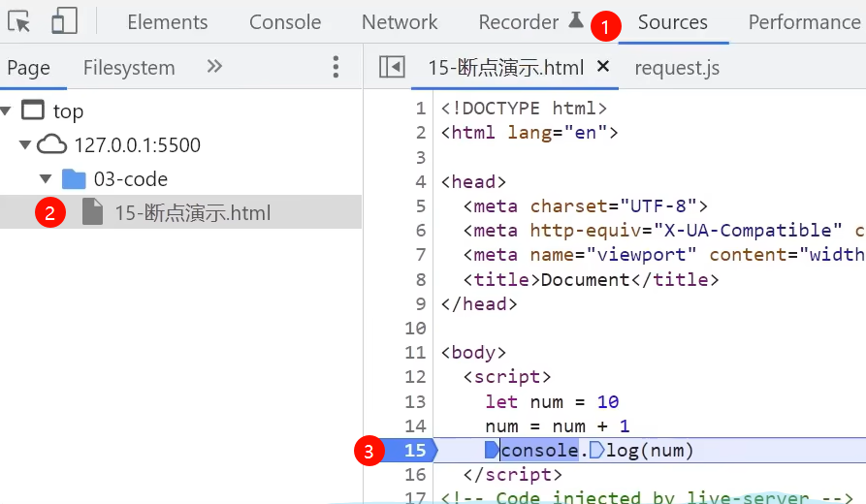Viewport: 866px width, 504px height.
Task: Click the '<title>Document</title>' line
Action: click(x=591, y=280)
